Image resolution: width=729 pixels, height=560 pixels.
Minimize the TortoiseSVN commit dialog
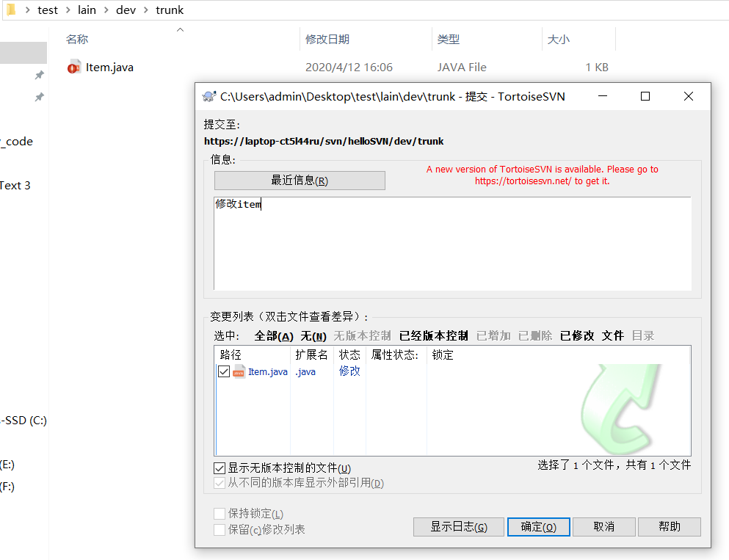point(603,96)
